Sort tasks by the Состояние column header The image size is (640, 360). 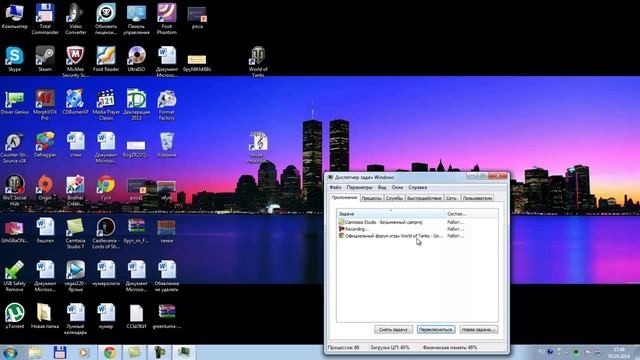(471, 213)
